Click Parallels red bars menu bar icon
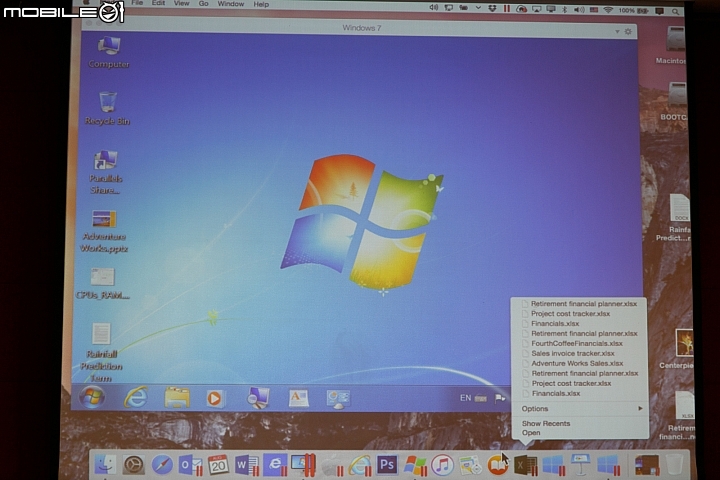The image size is (720, 480). 506,8
